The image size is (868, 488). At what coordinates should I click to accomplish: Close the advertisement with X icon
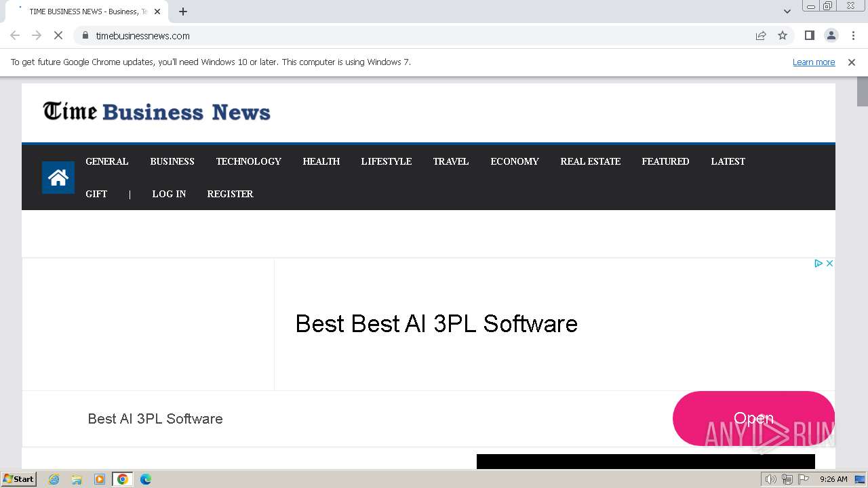point(829,263)
